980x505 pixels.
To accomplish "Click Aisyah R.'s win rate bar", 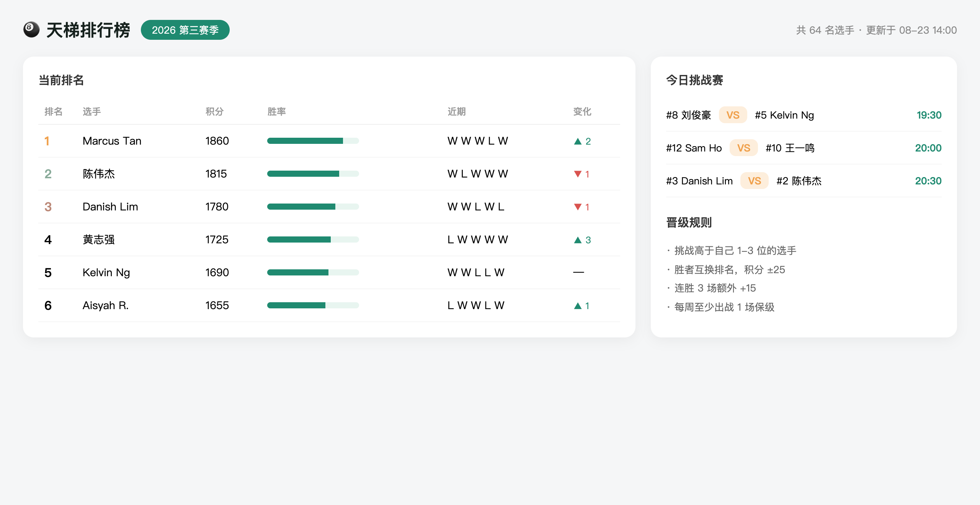I will click(313, 305).
